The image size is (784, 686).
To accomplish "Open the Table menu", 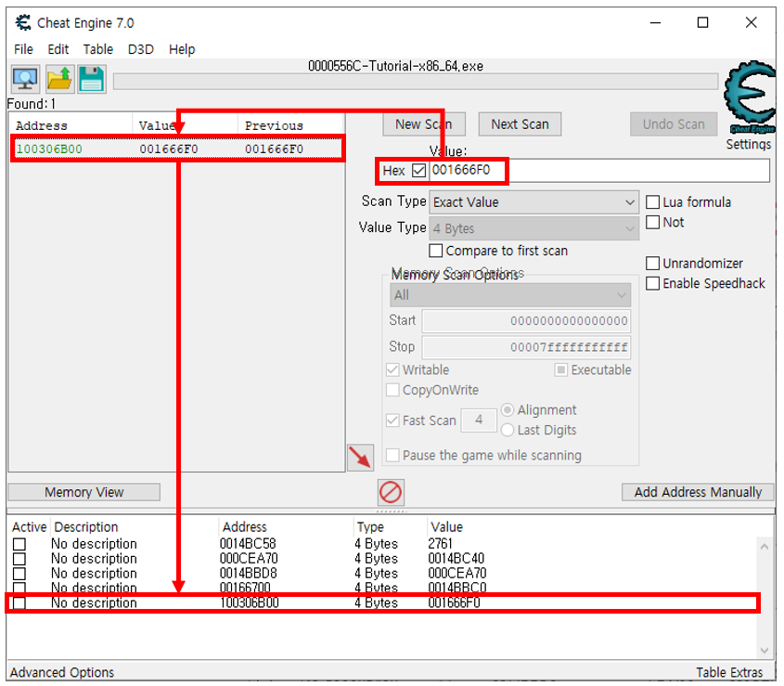I will (98, 49).
